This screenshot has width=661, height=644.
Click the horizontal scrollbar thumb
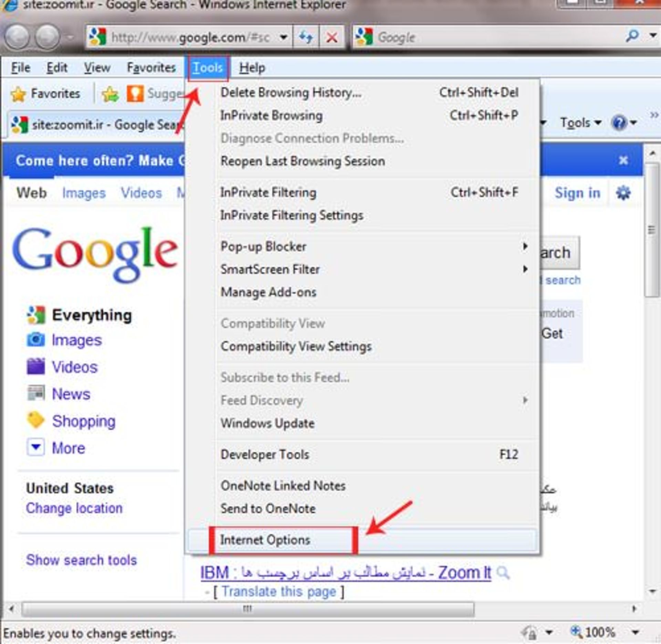[x=248, y=609]
